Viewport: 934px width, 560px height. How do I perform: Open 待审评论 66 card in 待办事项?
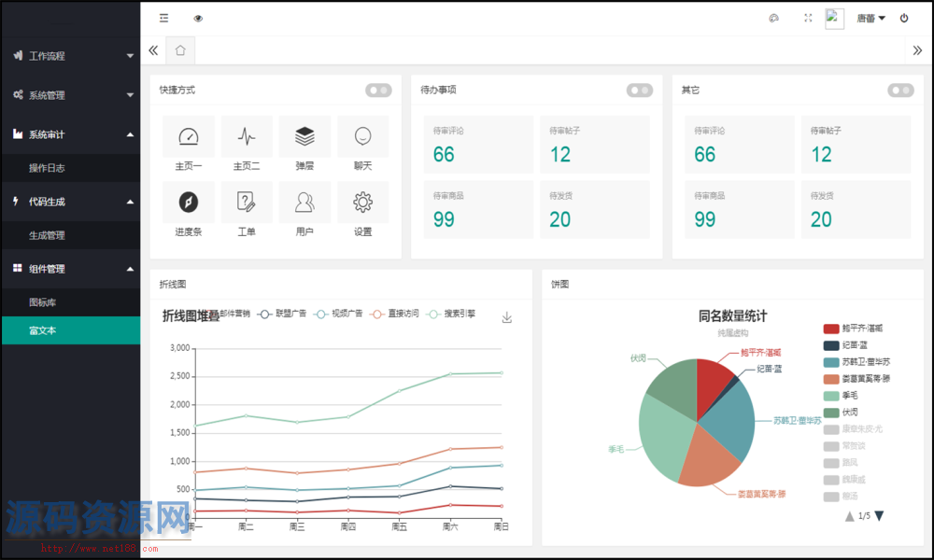coord(478,145)
